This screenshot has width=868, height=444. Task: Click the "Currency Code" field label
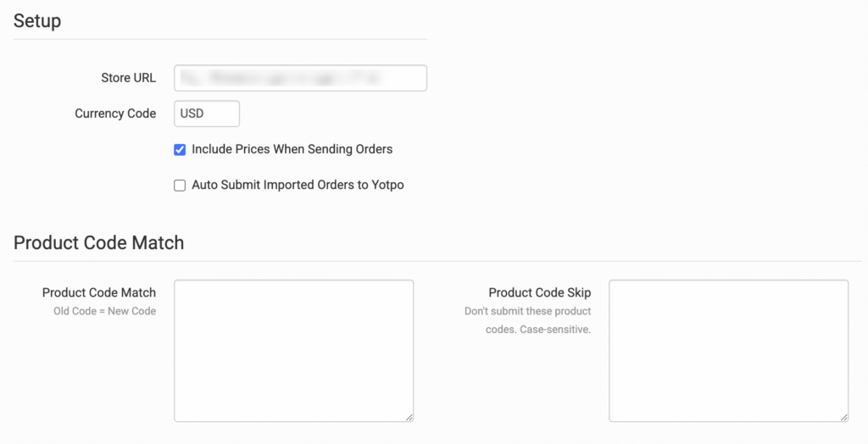(x=115, y=114)
